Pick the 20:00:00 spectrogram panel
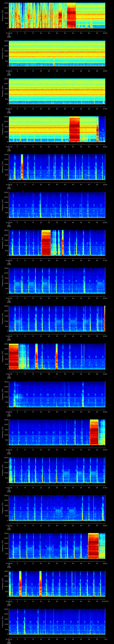114x644 pixels. tap(57, 621)
